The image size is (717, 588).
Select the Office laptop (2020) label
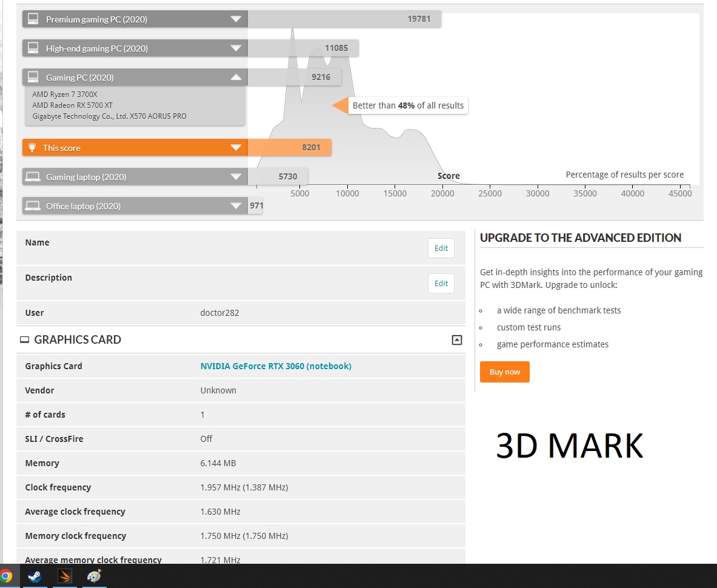pyautogui.click(x=83, y=206)
